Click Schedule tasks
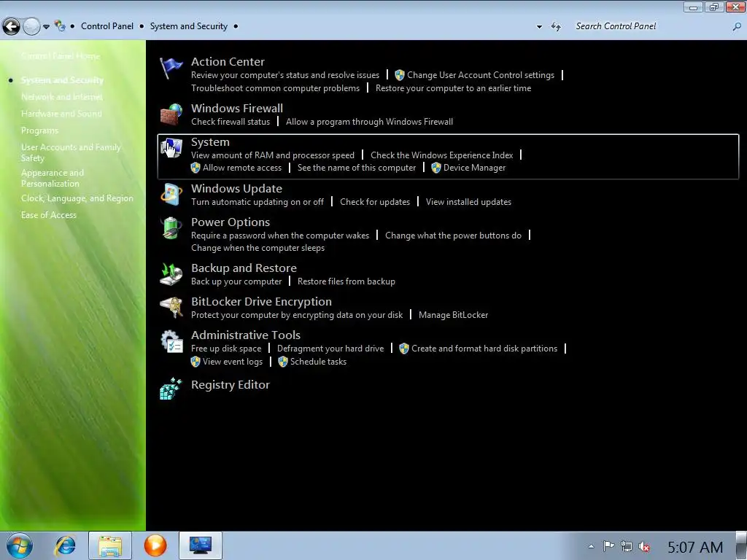747x560 pixels. tap(318, 362)
